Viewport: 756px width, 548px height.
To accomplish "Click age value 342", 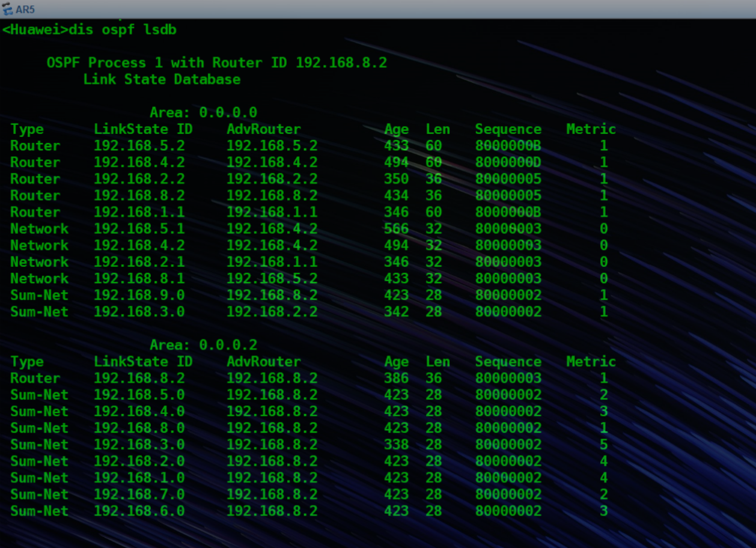I will pos(397,312).
